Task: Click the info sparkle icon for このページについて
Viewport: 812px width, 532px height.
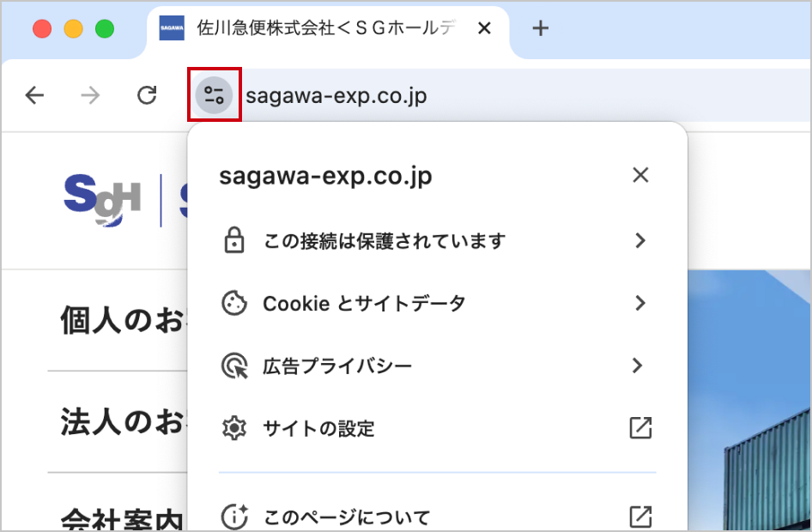Action: [234, 516]
